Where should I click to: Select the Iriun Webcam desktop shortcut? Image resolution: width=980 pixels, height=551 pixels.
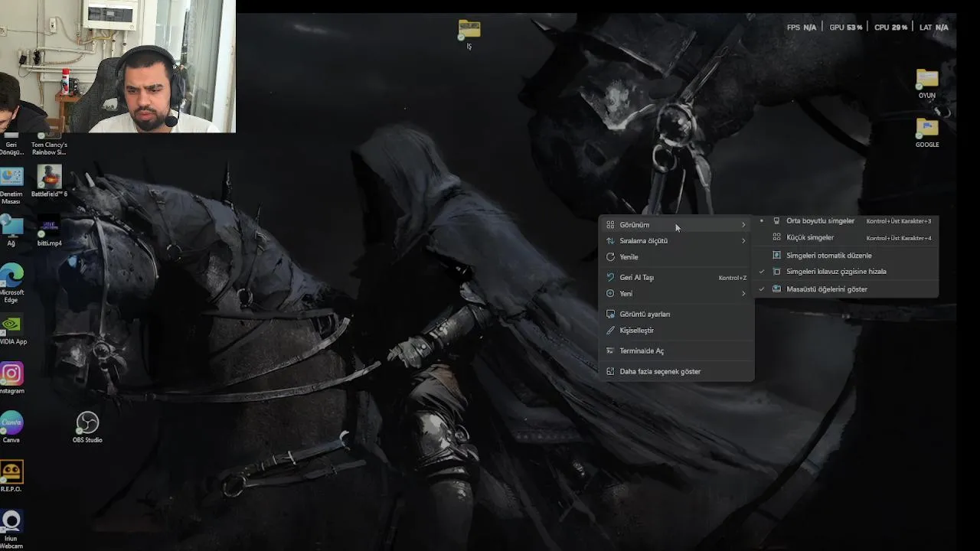click(x=11, y=530)
